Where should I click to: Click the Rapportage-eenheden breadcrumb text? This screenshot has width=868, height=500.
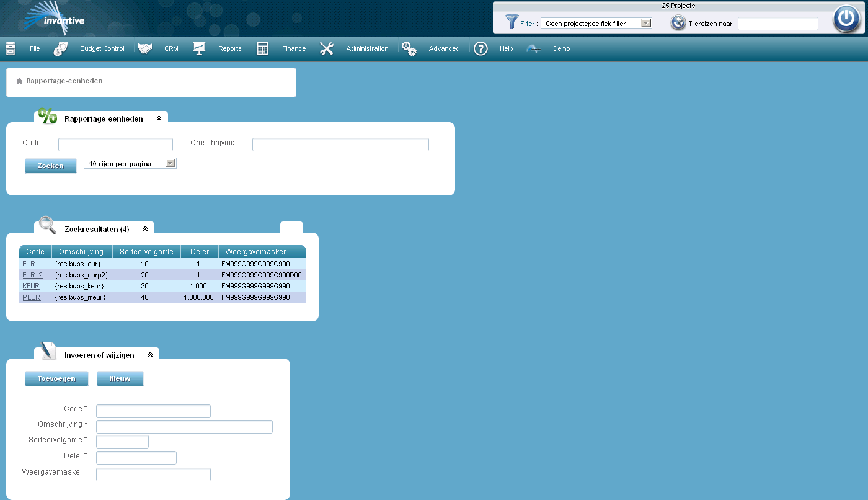click(64, 81)
